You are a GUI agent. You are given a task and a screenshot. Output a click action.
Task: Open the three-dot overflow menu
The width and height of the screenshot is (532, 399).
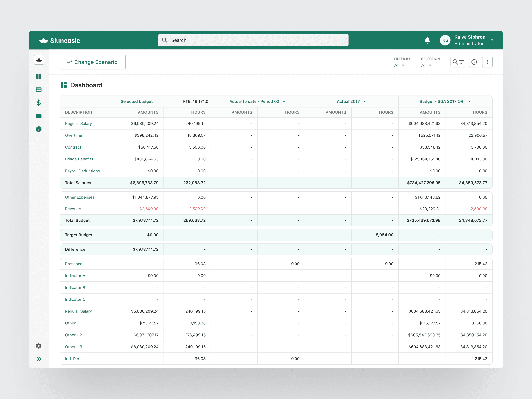point(487,62)
